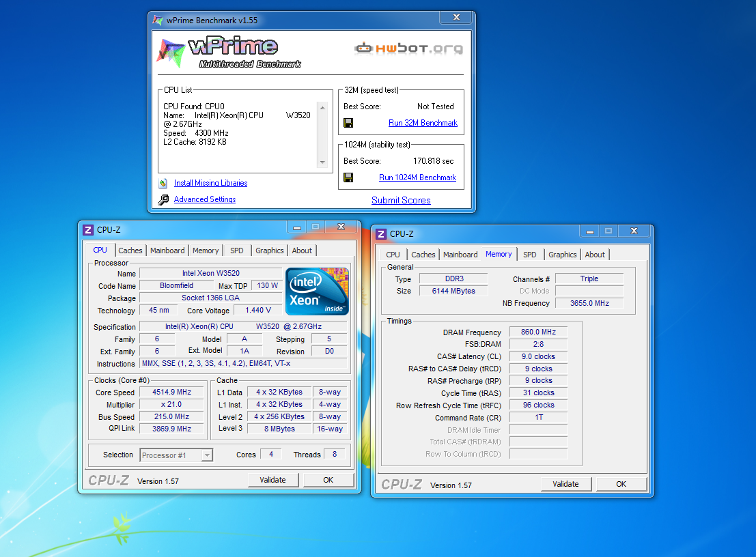756x557 pixels.
Task: Click the Name field showing Intel Xeon W3520
Action: click(211, 273)
